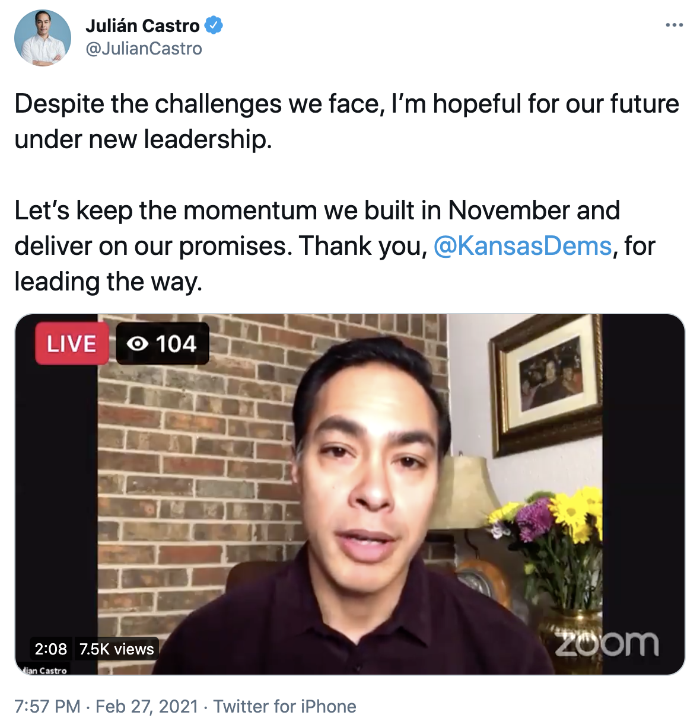Click the Julián Castro display name

tap(142, 25)
